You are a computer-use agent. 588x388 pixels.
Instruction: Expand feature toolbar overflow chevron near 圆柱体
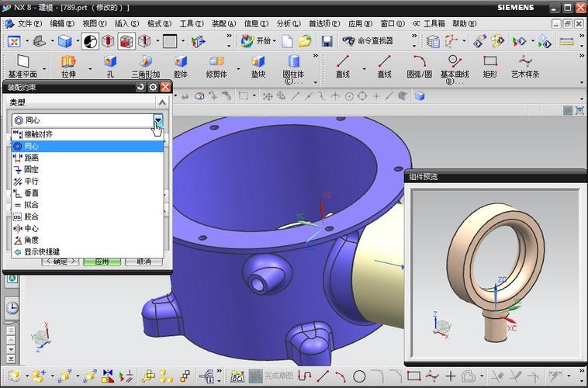pyautogui.click(x=316, y=57)
